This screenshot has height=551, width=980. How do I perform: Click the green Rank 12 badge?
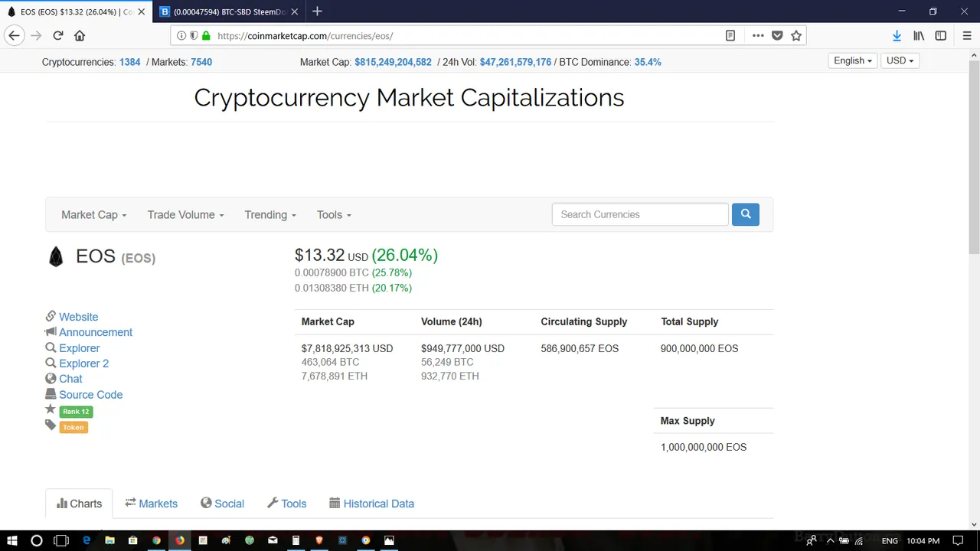[x=76, y=412]
